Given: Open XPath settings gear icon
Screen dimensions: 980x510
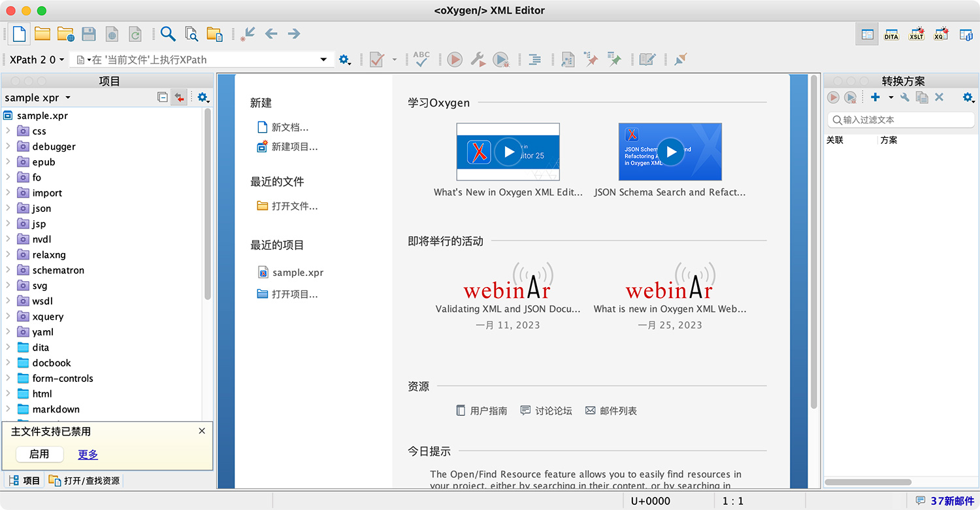Looking at the screenshot, I should tap(345, 59).
